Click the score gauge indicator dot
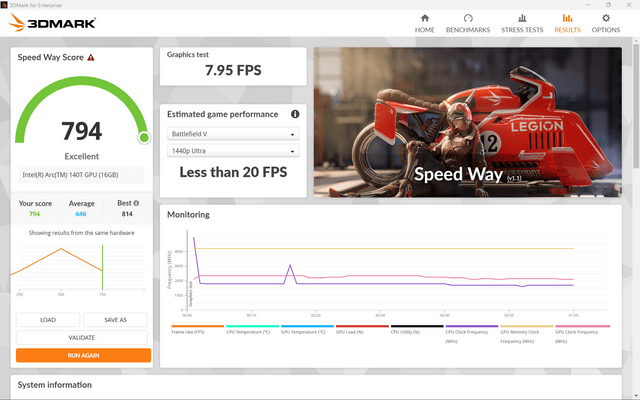Viewport: 640px width, 400px height. [x=144, y=138]
